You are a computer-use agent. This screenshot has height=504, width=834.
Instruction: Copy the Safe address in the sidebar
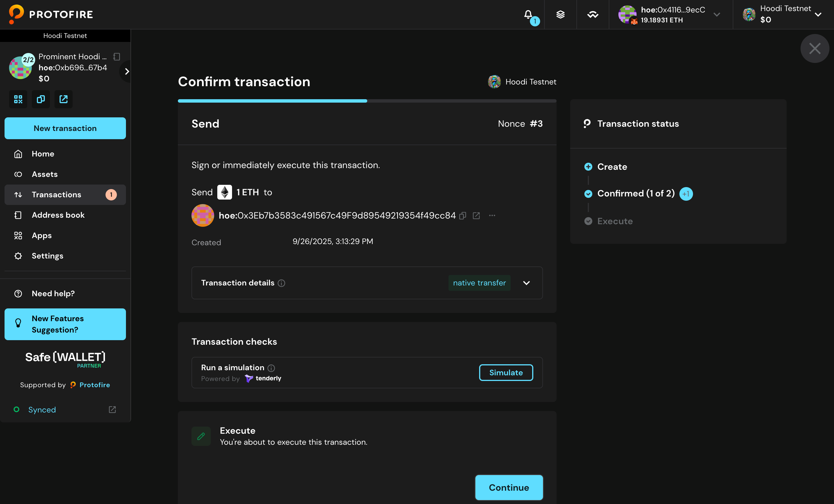[41, 99]
